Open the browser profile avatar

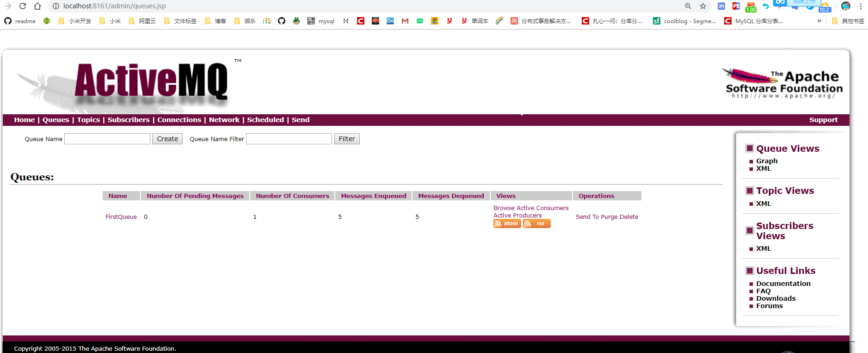tap(846, 6)
